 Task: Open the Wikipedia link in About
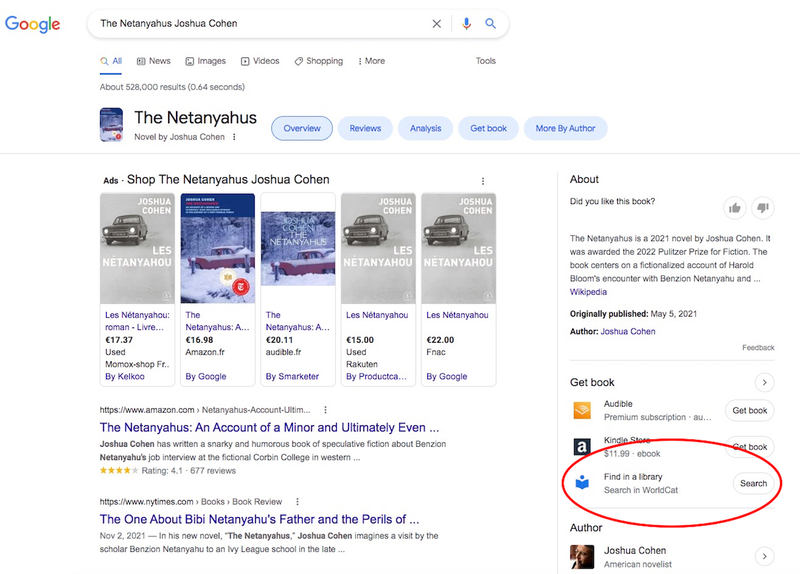588,292
